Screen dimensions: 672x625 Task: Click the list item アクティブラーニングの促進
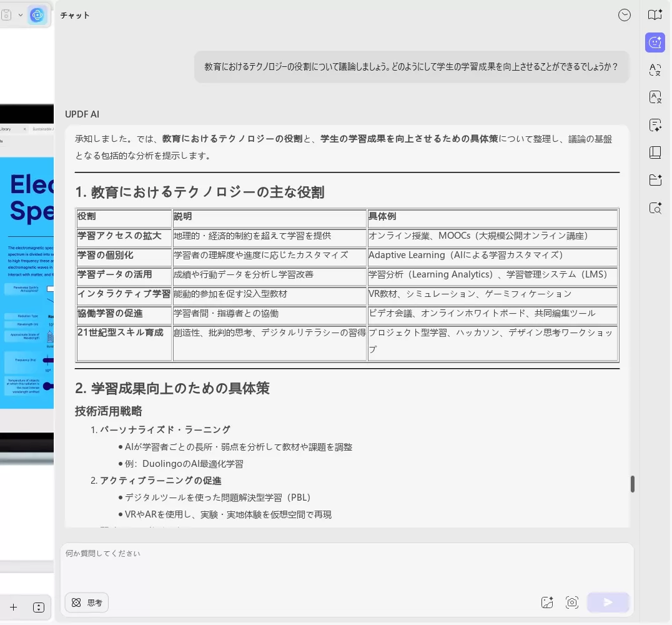[x=161, y=481]
